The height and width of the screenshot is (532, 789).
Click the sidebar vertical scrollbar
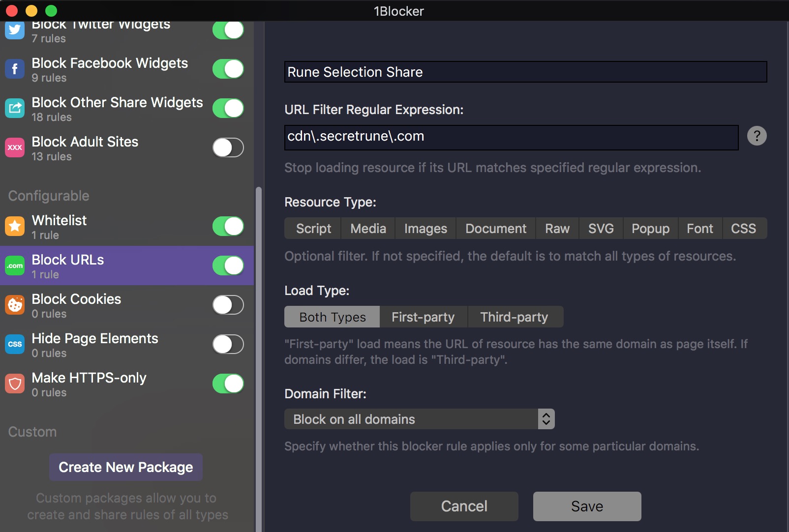pos(259,359)
